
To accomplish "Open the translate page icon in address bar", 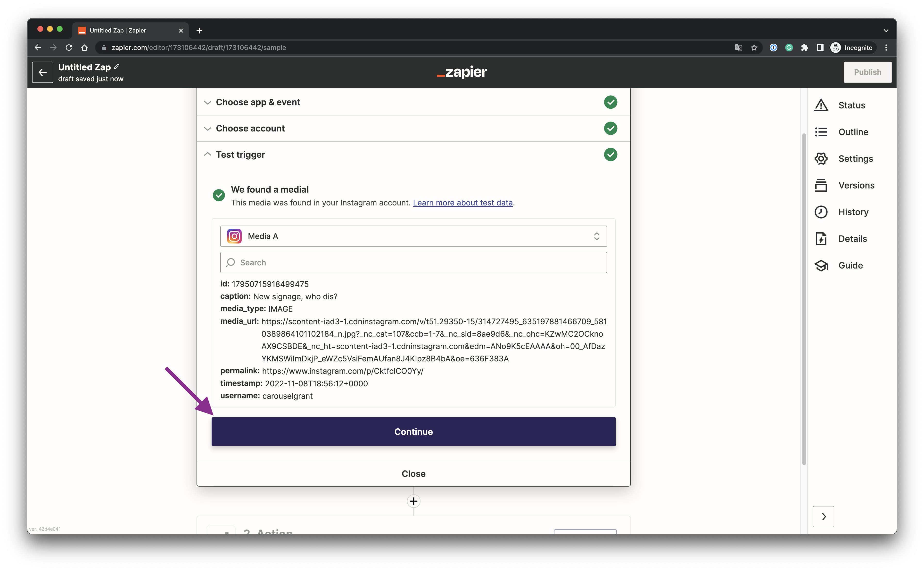I will (x=738, y=48).
